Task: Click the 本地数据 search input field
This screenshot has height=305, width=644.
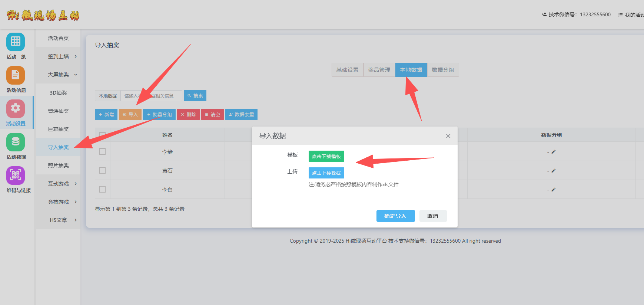Action: [151, 96]
